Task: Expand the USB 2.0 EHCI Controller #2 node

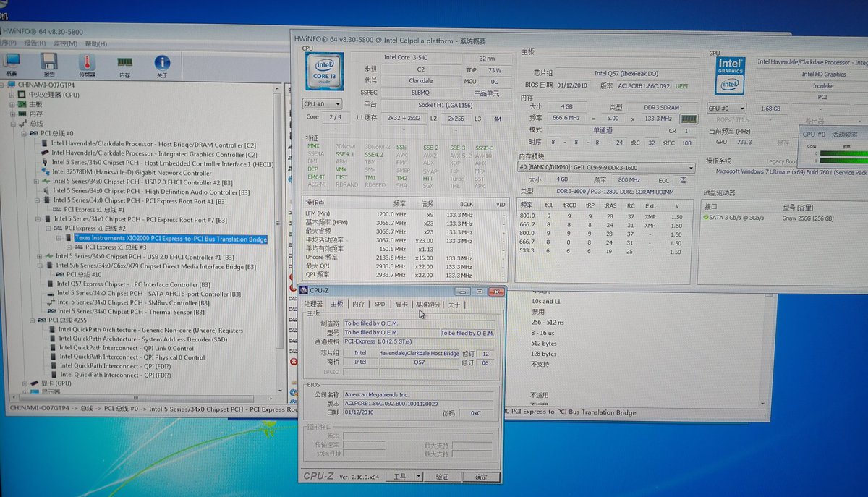Action: [38, 182]
